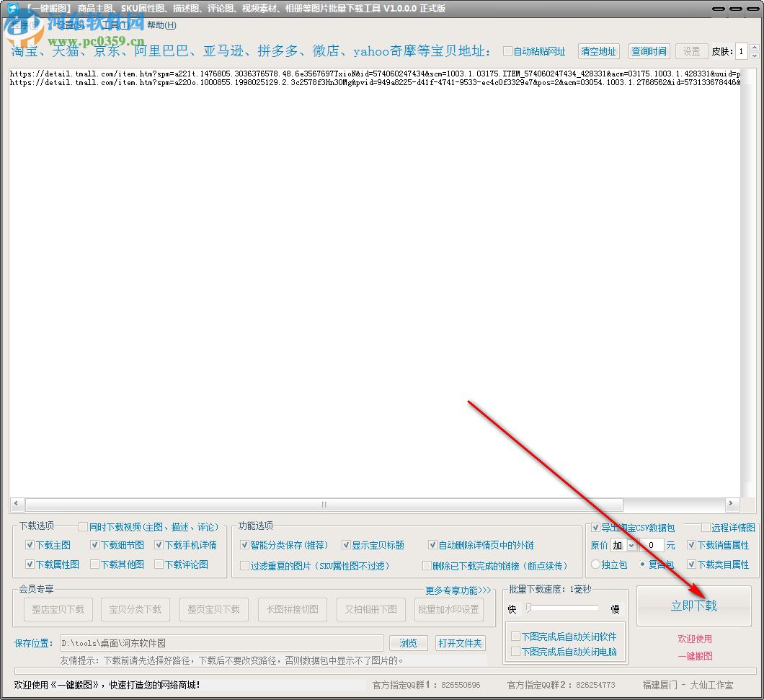Select the 独立包 radio button
This screenshot has height=700, width=764.
(595, 564)
